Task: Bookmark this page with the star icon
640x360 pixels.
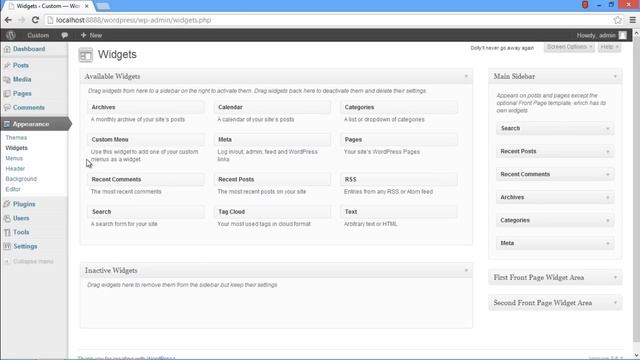Action: [x=618, y=20]
